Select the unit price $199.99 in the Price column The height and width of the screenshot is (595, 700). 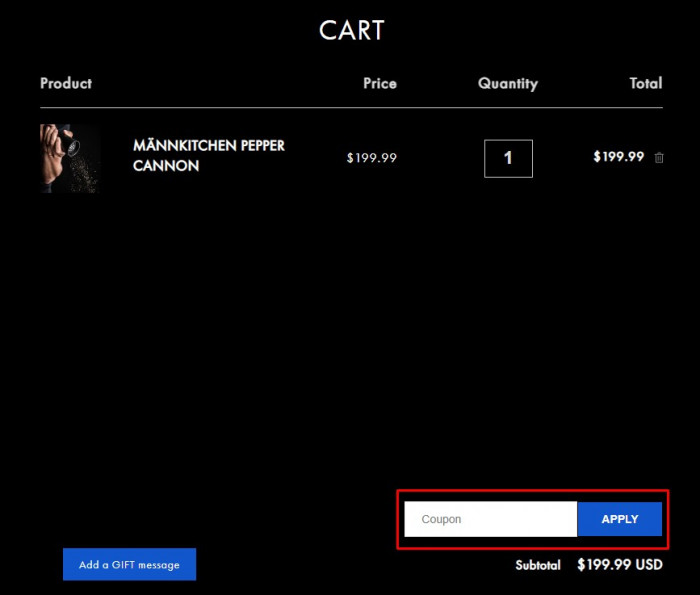pyautogui.click(x=372, y=158)
